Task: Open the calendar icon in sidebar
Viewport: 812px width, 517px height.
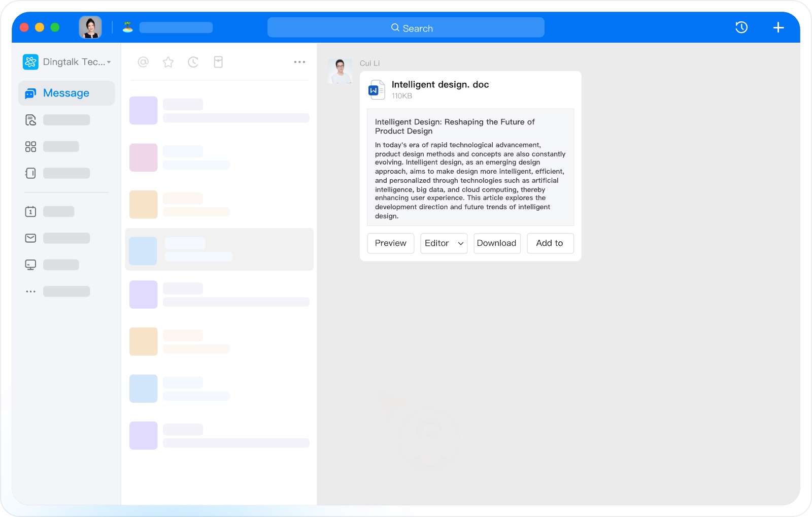Action: point(30,211)
